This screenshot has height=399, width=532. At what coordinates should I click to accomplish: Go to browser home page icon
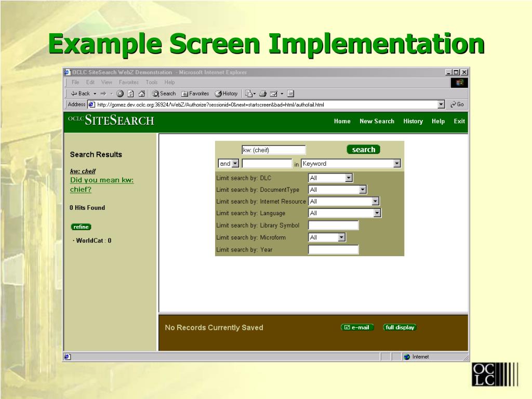point(142,94)
